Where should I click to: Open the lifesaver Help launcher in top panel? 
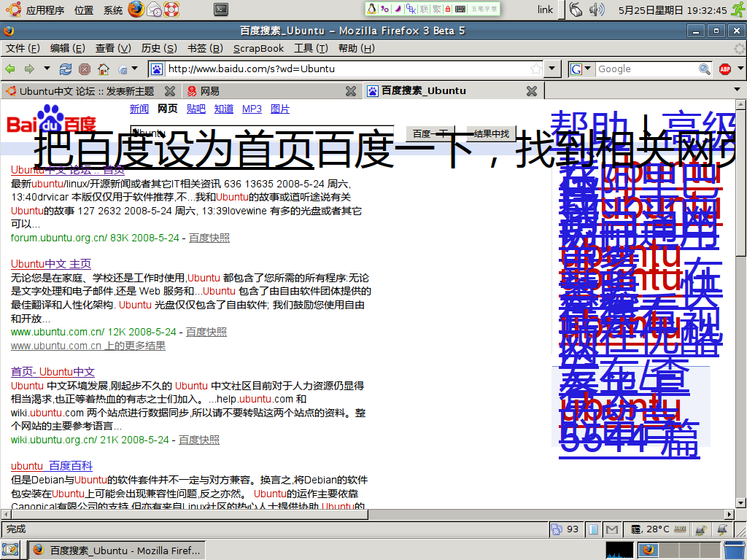(x=171, y=9)
